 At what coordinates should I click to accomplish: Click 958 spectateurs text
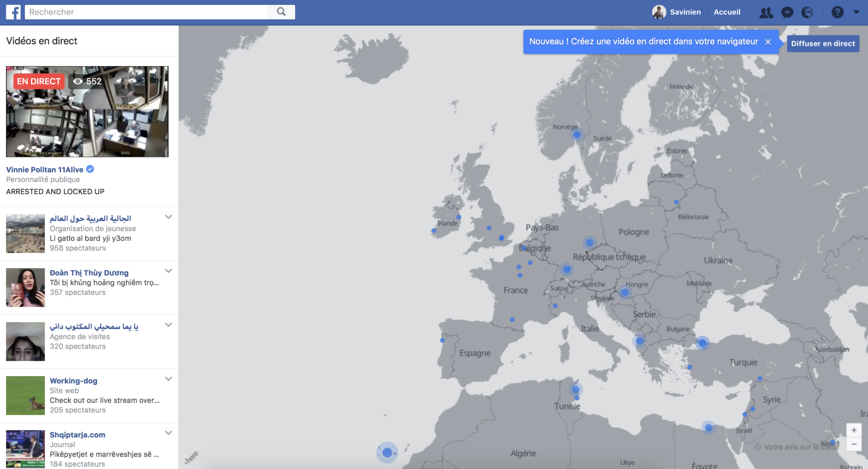(x=78, y=248)
